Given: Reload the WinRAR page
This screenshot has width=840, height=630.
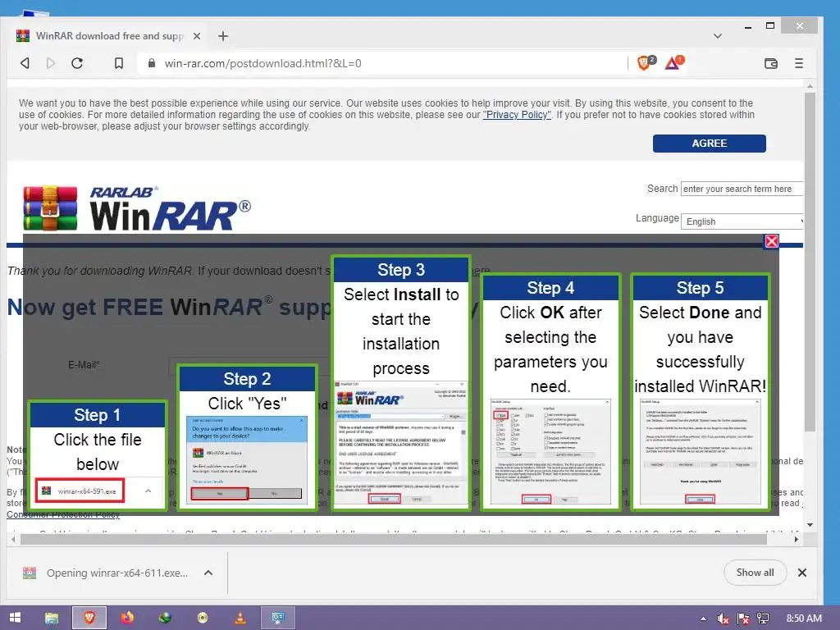Looking at the screenshot, I should point(77,63).
